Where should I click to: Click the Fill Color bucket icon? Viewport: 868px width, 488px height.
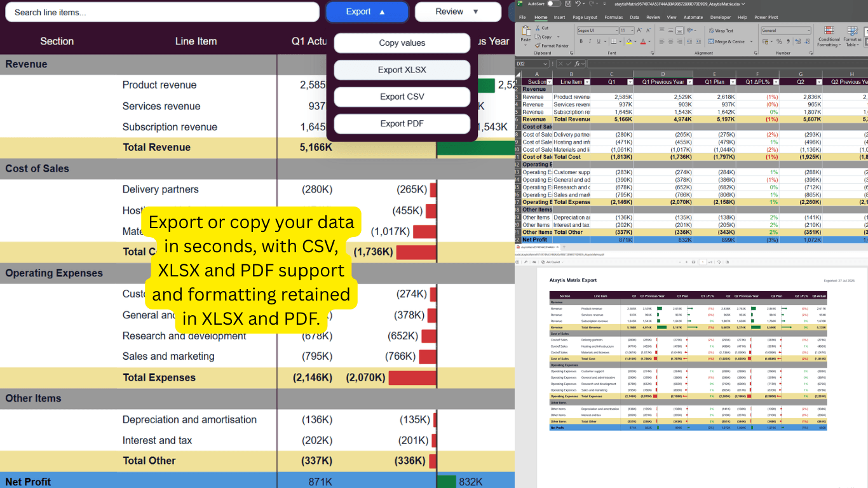(629, 41)
